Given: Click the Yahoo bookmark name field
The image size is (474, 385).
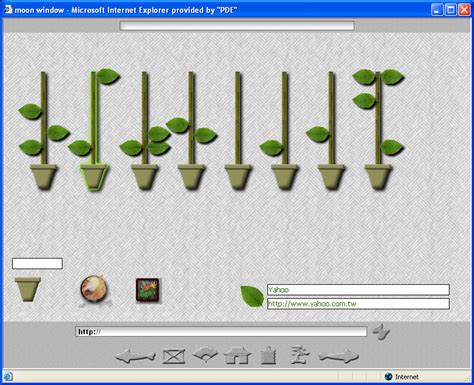Looking at the screenshot, I should (x=358, y=290).
